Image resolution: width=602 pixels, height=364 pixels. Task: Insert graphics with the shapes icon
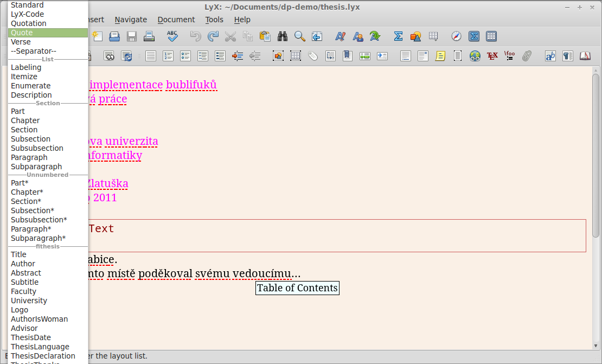[x=415, y=36]
